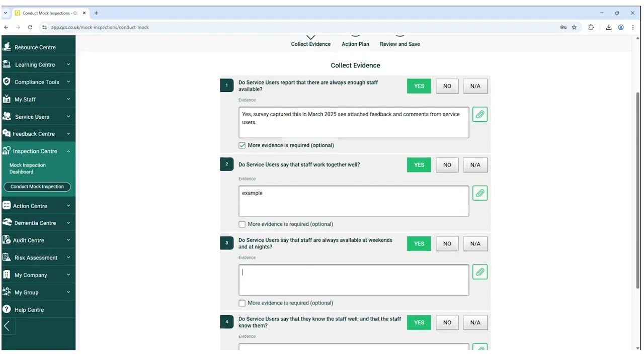Click the My Group icon

(7, 292)
